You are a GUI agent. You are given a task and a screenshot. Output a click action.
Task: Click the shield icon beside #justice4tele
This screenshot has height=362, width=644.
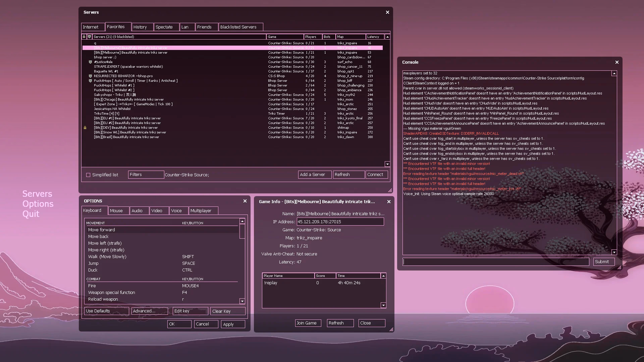pyautogui.click(x=90, y=62)
